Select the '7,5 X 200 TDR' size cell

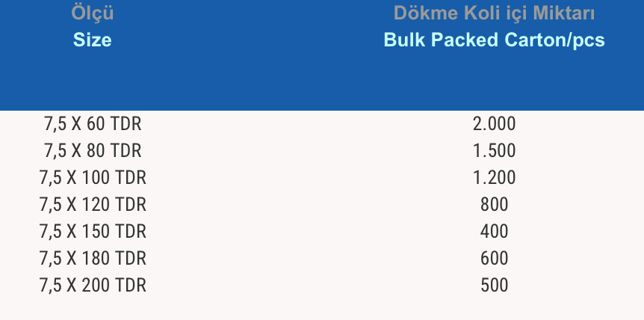coord(93,286)
